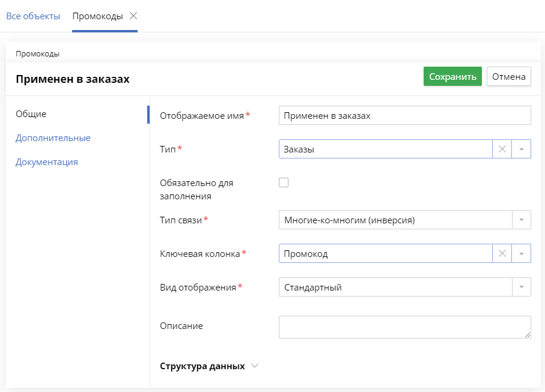This screenshot has height=392, width=545.
Task: Click the resize grip of the Описание field
Action: pos(528,335)
